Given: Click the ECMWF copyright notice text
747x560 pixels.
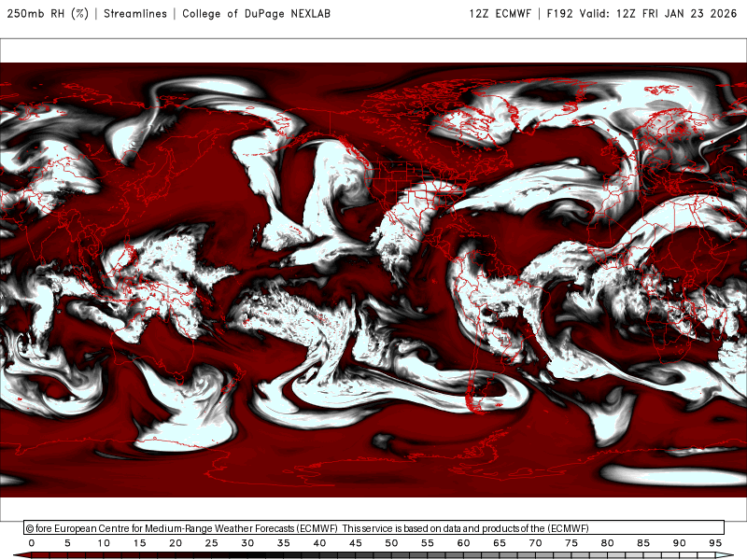Looking at the screenshot, I should 307,528.
